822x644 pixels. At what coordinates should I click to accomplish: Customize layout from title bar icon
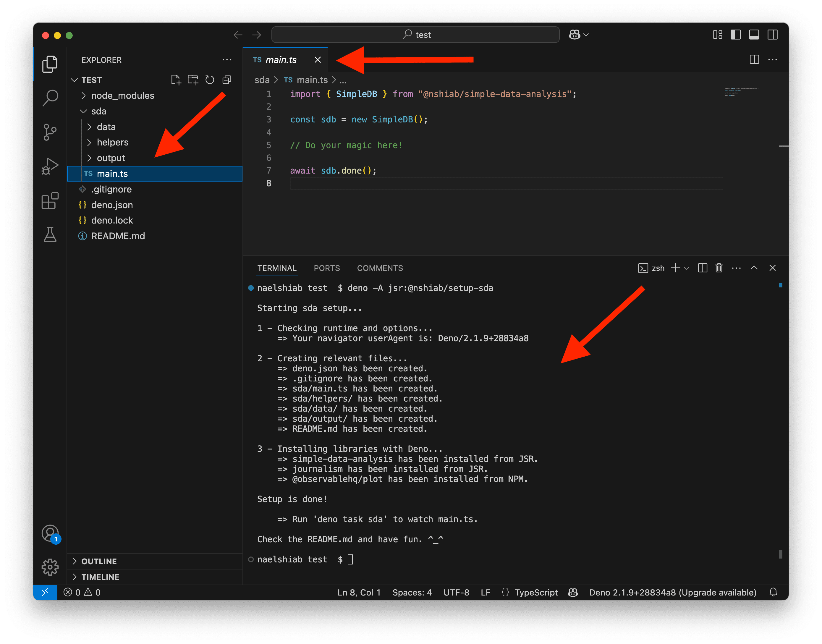click(x=718, y=35)
